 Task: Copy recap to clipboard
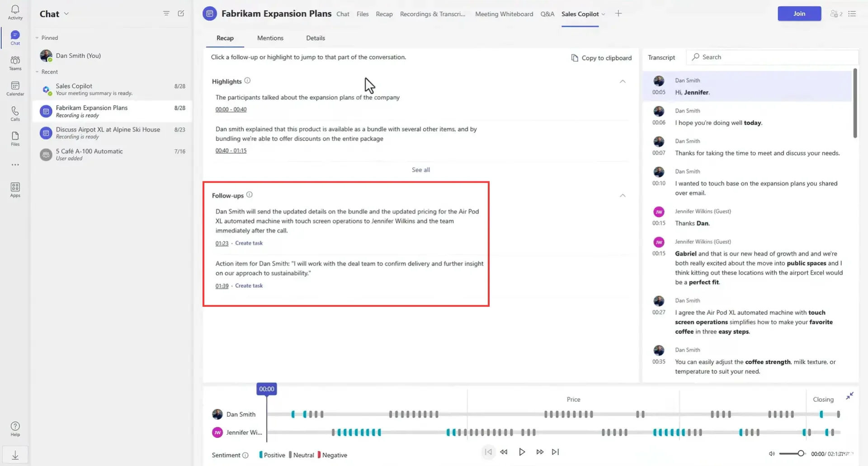point(601,58)
